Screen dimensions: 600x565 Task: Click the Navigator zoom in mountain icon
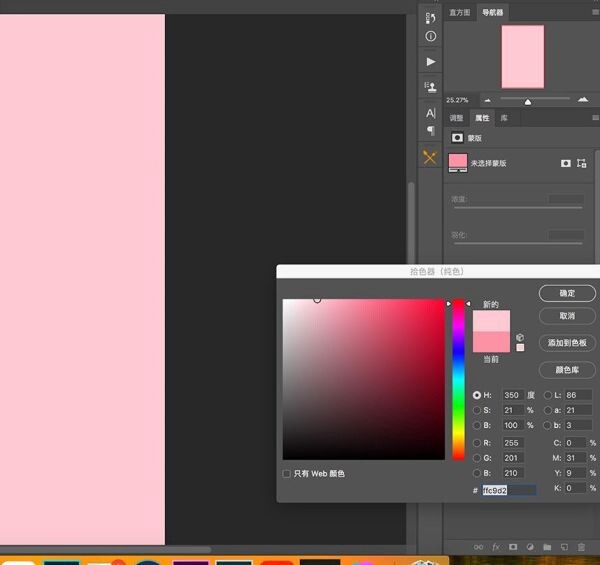point(583,99)
